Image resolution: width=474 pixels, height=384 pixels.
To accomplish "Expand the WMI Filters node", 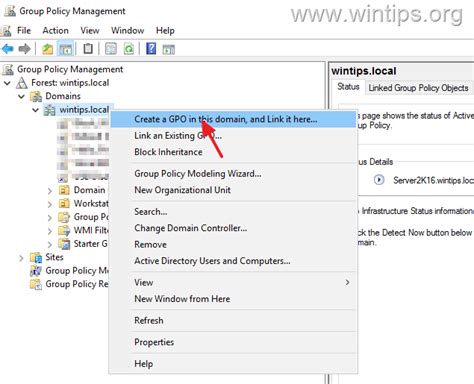I will pos(50,231).
